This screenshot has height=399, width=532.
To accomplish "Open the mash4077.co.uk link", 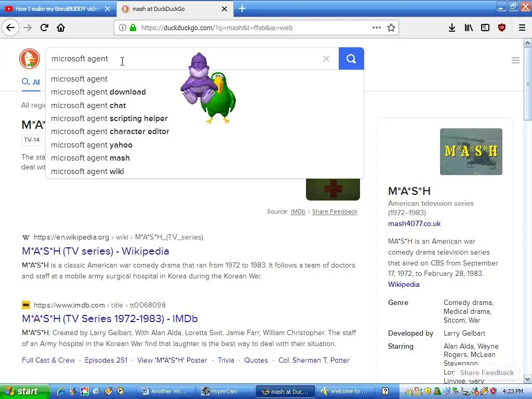I will click(414, 223).
